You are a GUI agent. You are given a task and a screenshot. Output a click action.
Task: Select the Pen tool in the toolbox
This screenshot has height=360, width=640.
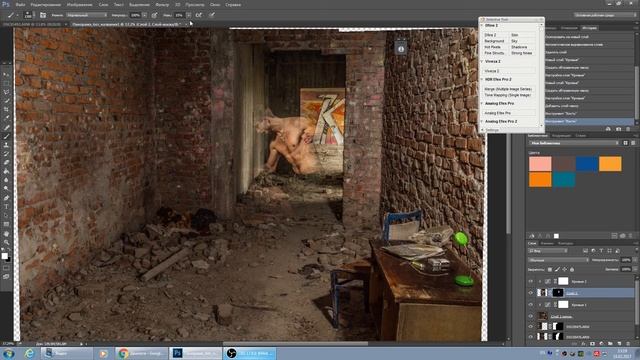pos(7,198)
